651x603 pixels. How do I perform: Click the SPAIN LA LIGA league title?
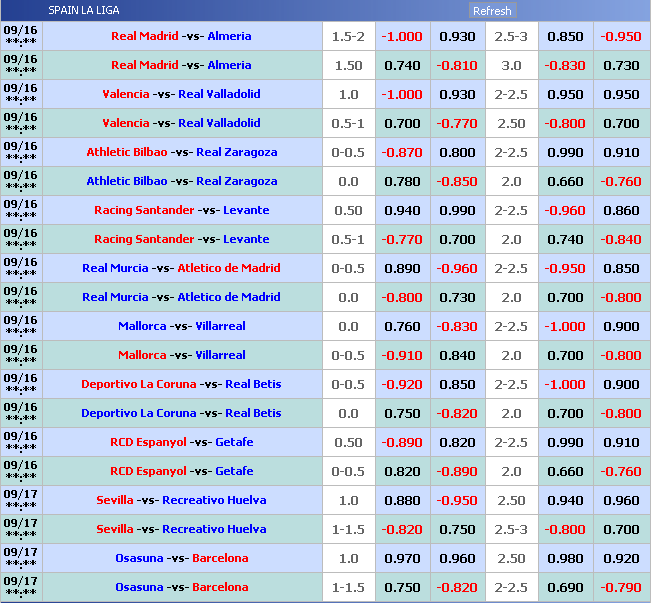84,10
